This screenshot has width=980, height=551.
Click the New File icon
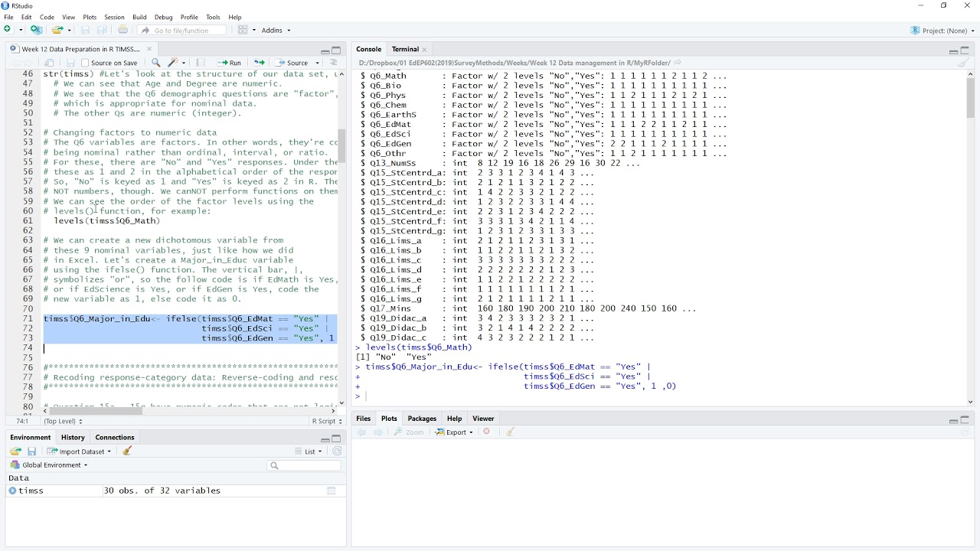(8, 30)
